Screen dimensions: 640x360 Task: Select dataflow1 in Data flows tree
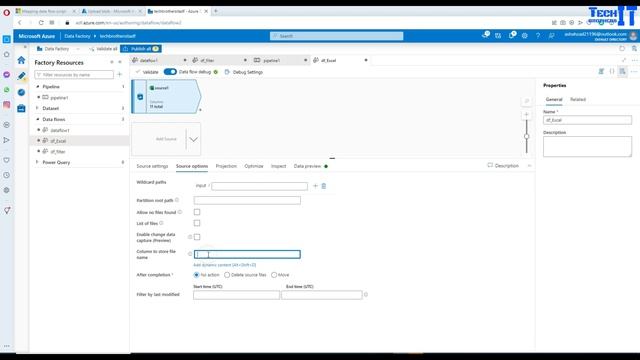tap(60, 130)
